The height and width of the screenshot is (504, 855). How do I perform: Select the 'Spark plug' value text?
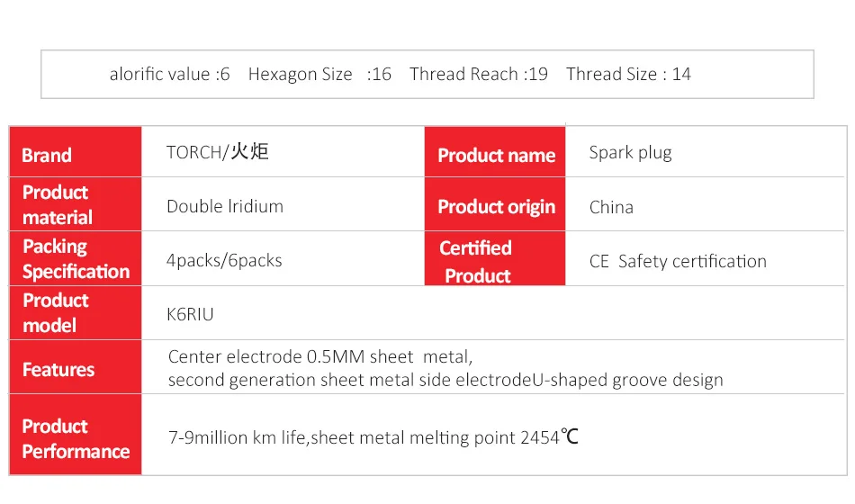tap(630, 152)
